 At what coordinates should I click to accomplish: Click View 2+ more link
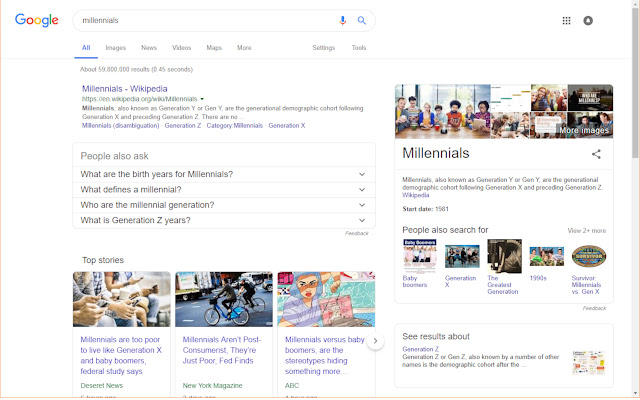point(587,231)
